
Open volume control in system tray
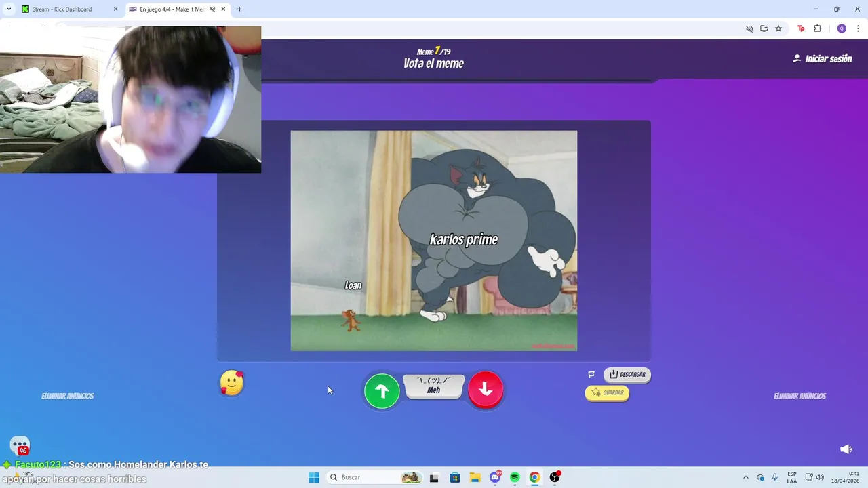point(820,477)
